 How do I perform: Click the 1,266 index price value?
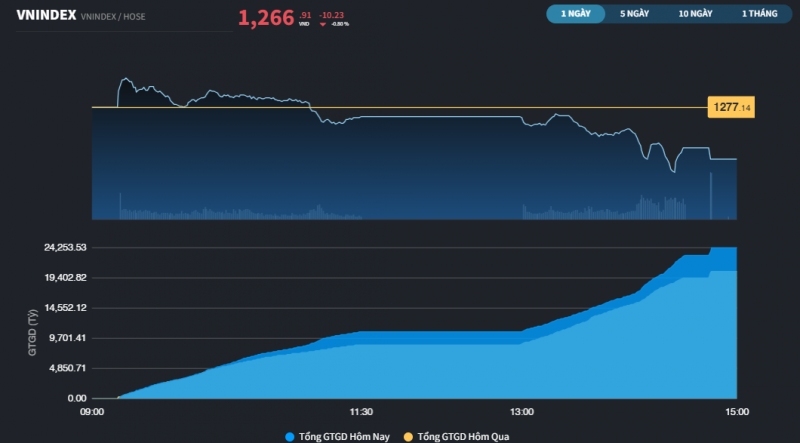tap(266, 17)
